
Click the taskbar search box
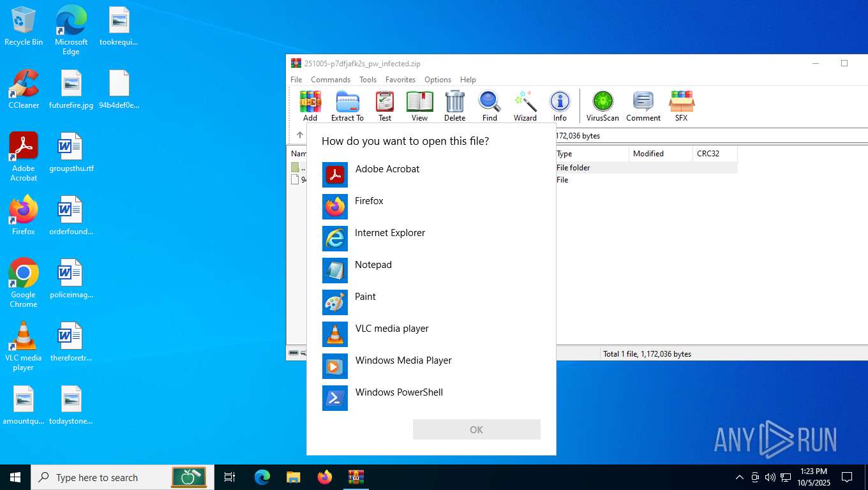tap(123, 477)
